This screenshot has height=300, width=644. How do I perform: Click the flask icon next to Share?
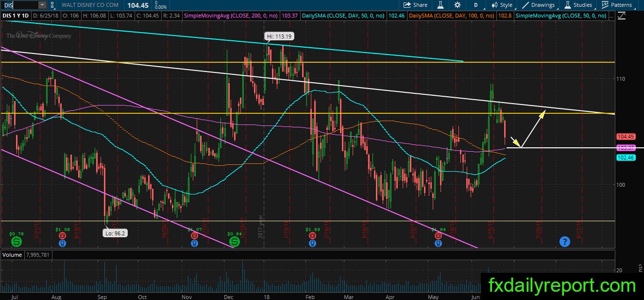tap(440, 5)
